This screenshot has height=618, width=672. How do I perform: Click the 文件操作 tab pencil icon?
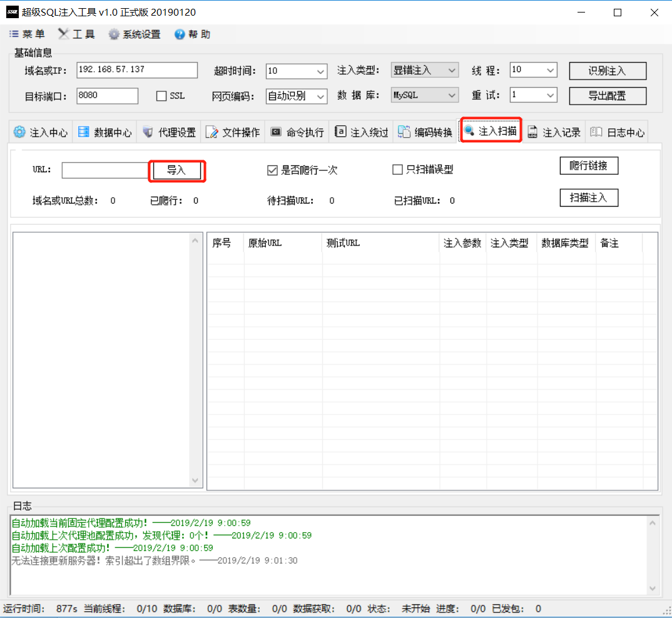click(211, 132)
